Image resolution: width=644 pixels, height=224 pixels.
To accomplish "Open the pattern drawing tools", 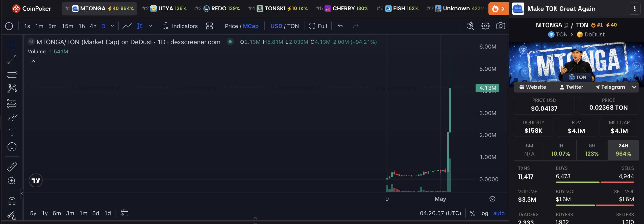I will coord(12,88).
